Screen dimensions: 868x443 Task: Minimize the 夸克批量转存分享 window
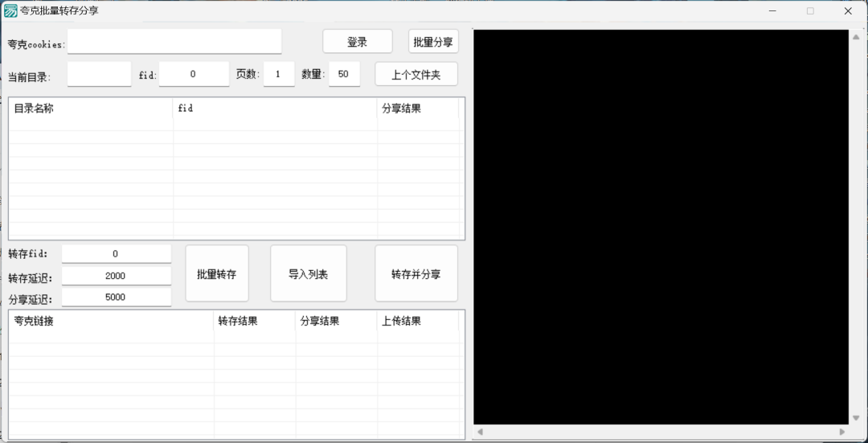coord(772,11)
